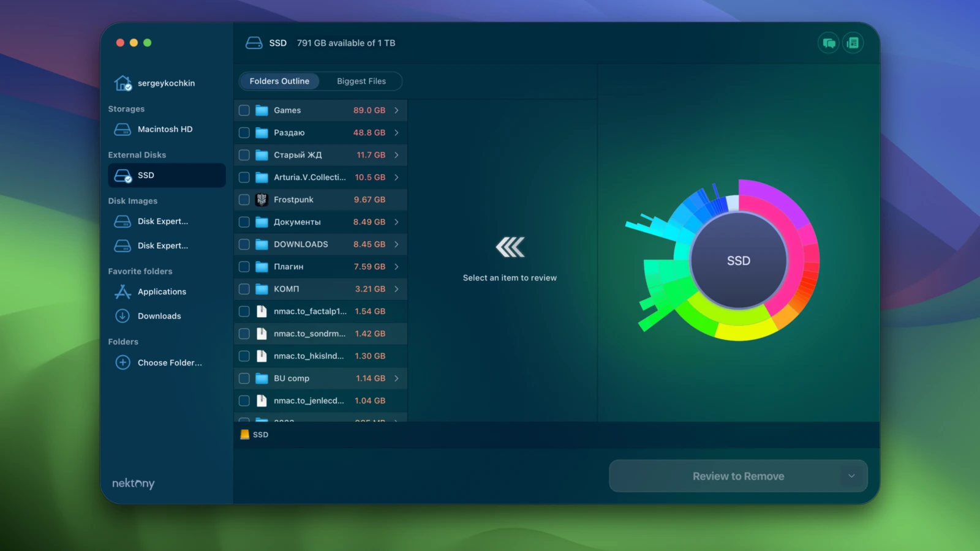Image resolution: width=980 pixels, height=551 pixels.
Task: Open the Review to Remove dropdown arrow
Action: pos(851,476)
